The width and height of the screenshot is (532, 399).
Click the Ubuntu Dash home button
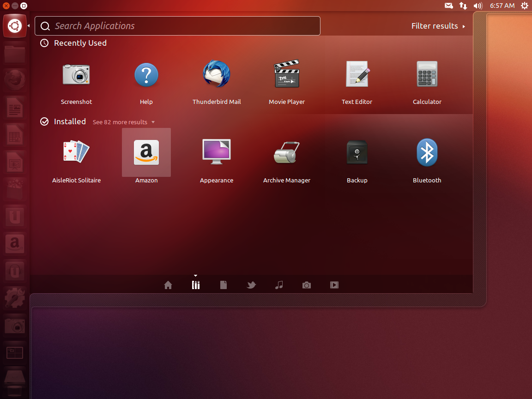click(15, 26)
